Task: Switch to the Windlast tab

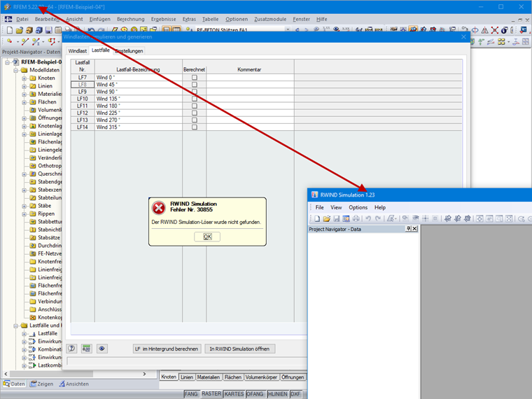Action: pyautogui.click(x=78, y=51)
